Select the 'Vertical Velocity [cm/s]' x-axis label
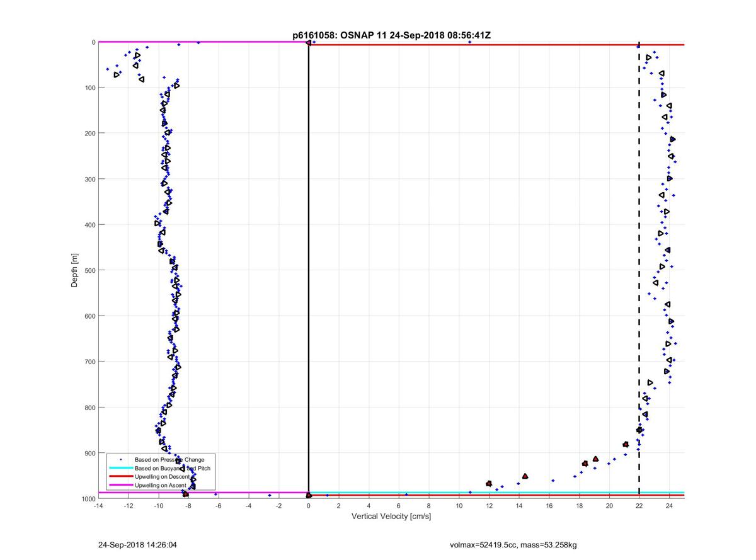Viewport: 756px width, 560px height. [391, 517]
